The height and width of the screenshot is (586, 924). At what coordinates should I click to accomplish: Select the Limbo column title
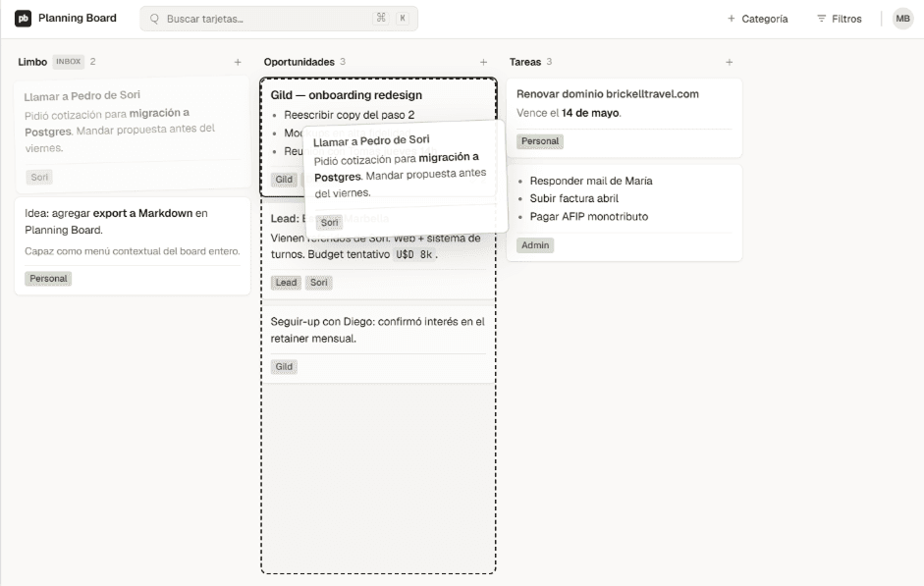tap(32, 62)
